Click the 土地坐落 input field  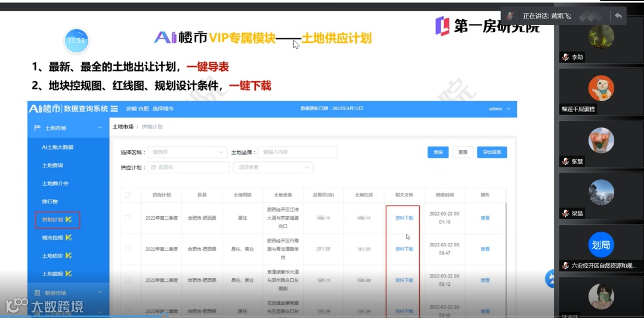[298, 152]
